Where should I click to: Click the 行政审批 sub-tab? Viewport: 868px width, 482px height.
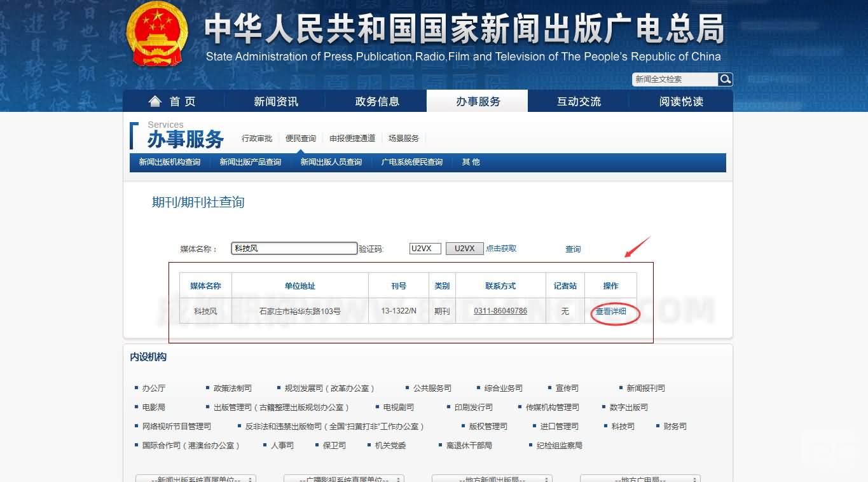point(257,139)
